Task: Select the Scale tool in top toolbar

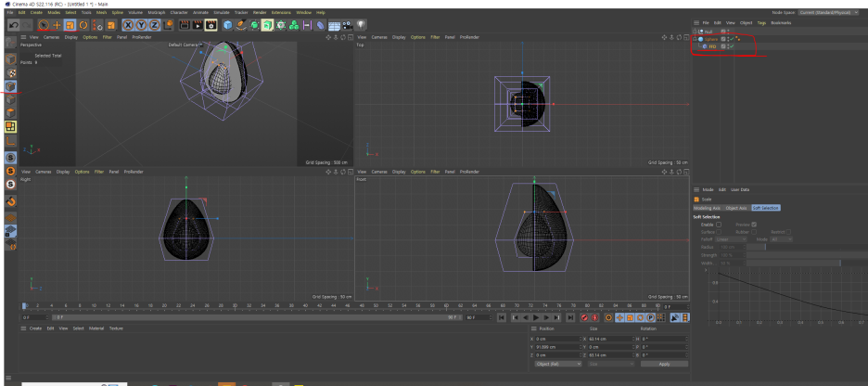Action: click(x=70, y=25)
